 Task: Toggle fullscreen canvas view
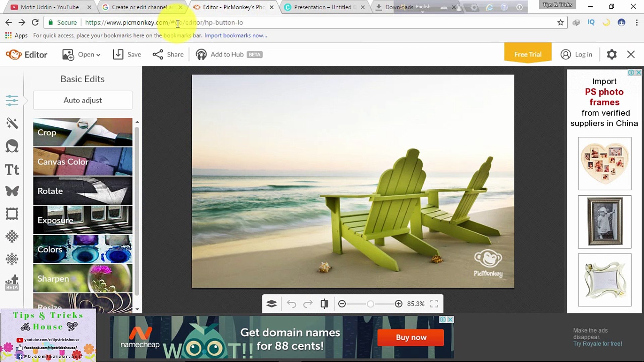tap(434, 304)
